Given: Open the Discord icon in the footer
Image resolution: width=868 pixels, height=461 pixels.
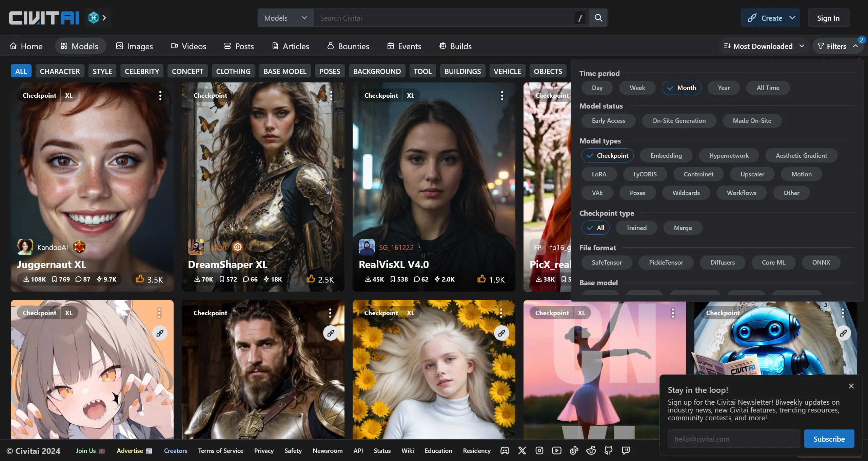Looking at the screenshot, I should tap(505, 450).
